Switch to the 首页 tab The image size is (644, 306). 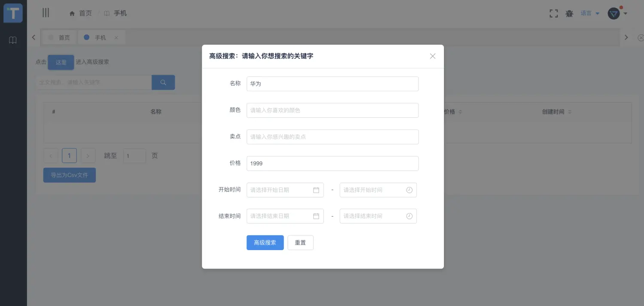pyautogui.click(x=59, y=37)
